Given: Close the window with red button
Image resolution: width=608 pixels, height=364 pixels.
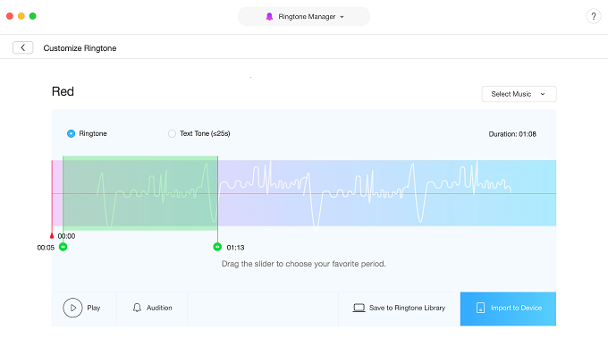Looking at the screenshot, I should [x=10, y=16].
